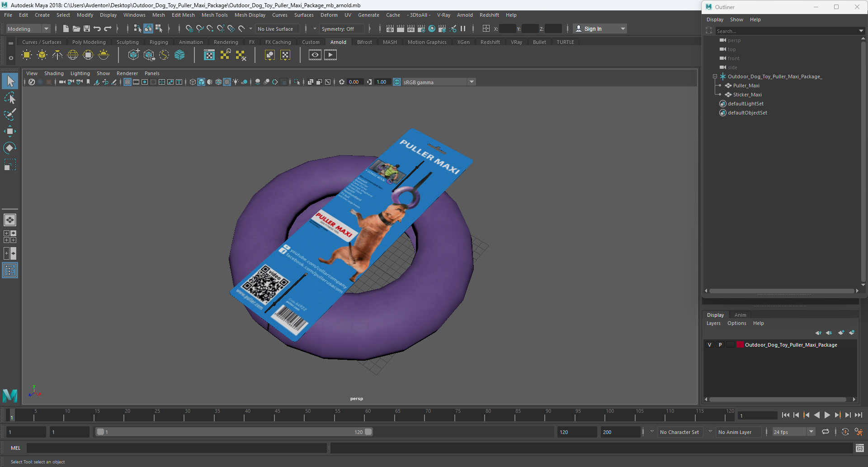Open the Modeling menu set dropdown

pos(28,29)
